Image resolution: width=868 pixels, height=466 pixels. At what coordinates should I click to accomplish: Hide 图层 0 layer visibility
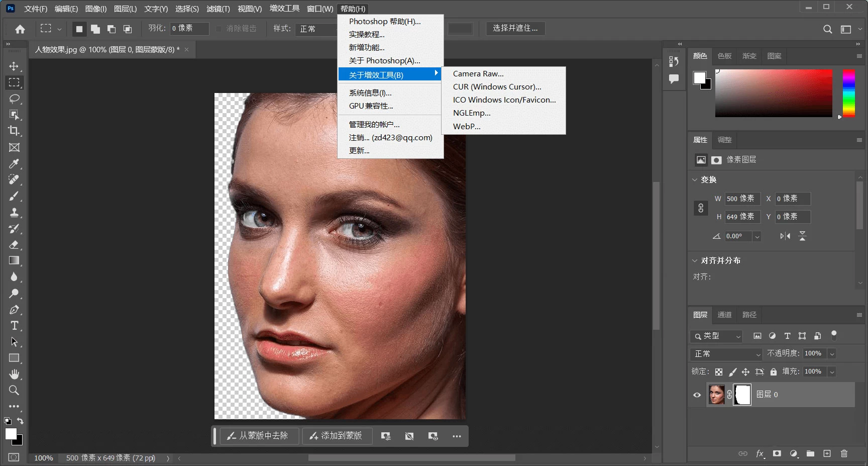pos(696,395)
